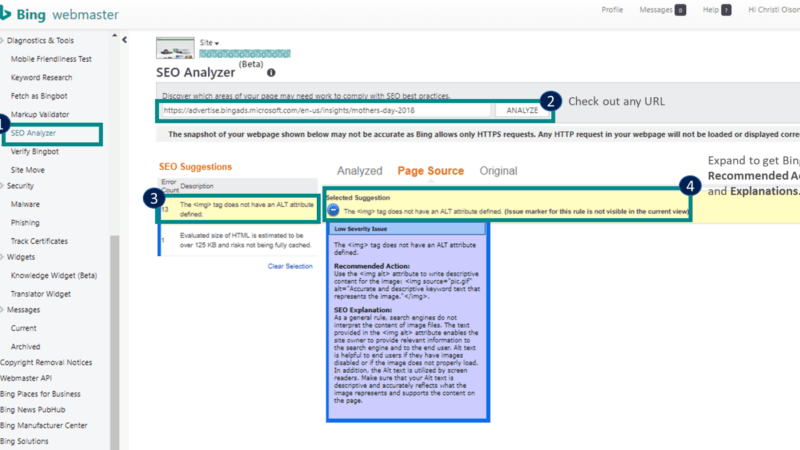Open Verify Bingbot
Image resolution: width=800 pixels, height=450 pixels.
tap(35, 152)
